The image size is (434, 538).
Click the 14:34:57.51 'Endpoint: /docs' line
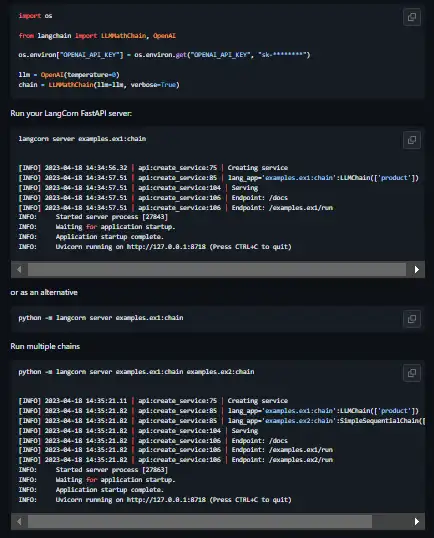153,198
